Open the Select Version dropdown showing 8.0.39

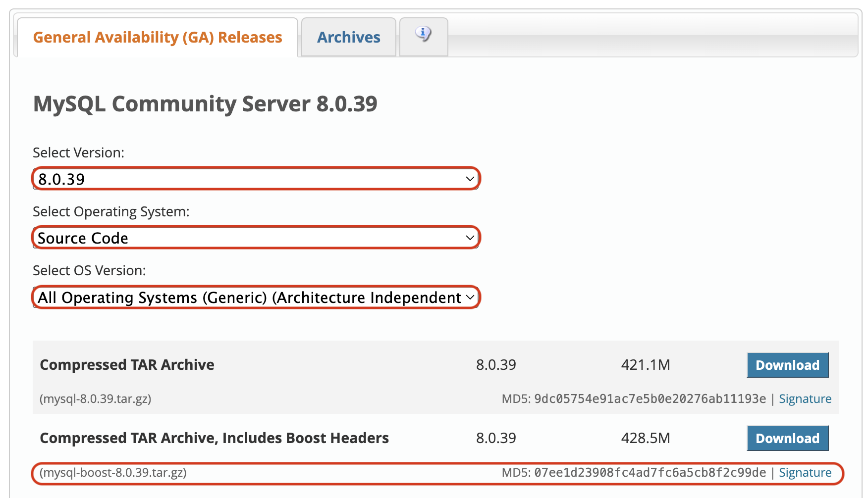[x=256, y=179]
